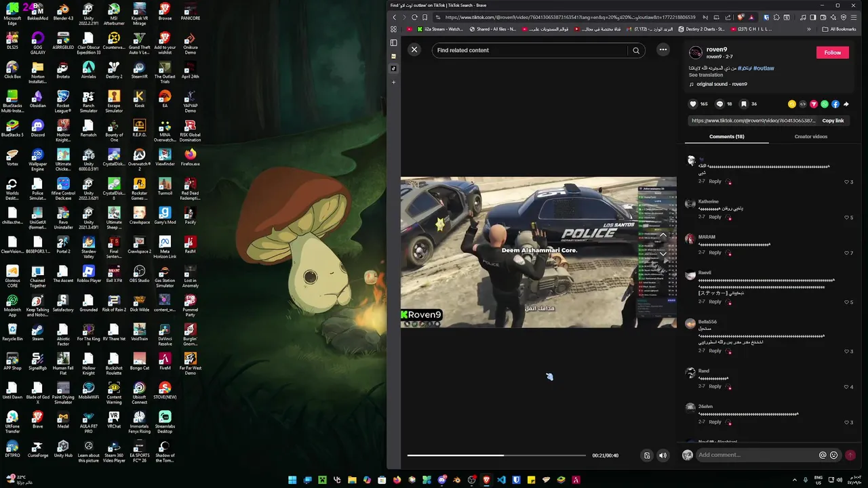868x488 pixels.
Task: Select the Steam desktop shortcut
Action: pyautogui.click(x=38, y=332)
